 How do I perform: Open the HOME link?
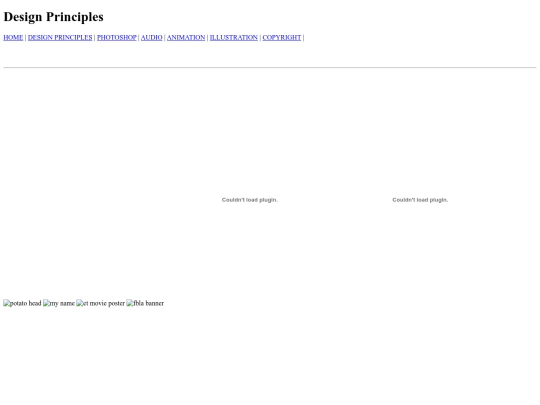click(x=13, y=38)
